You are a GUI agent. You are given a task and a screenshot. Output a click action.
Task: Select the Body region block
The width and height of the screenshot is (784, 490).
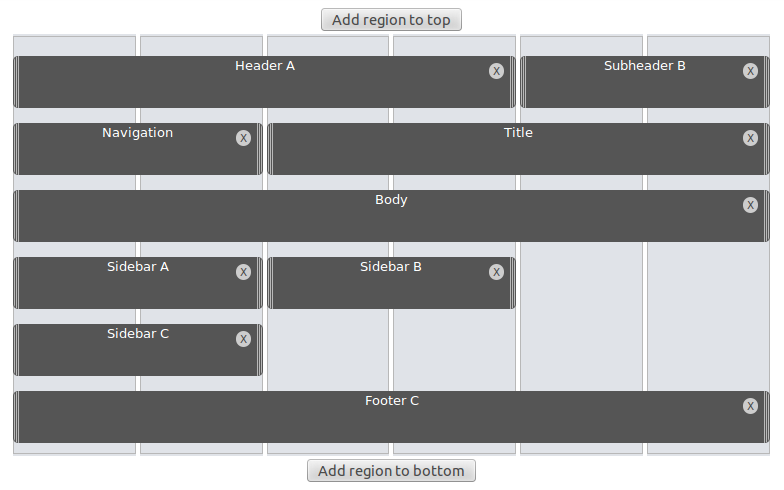(391, 216)
